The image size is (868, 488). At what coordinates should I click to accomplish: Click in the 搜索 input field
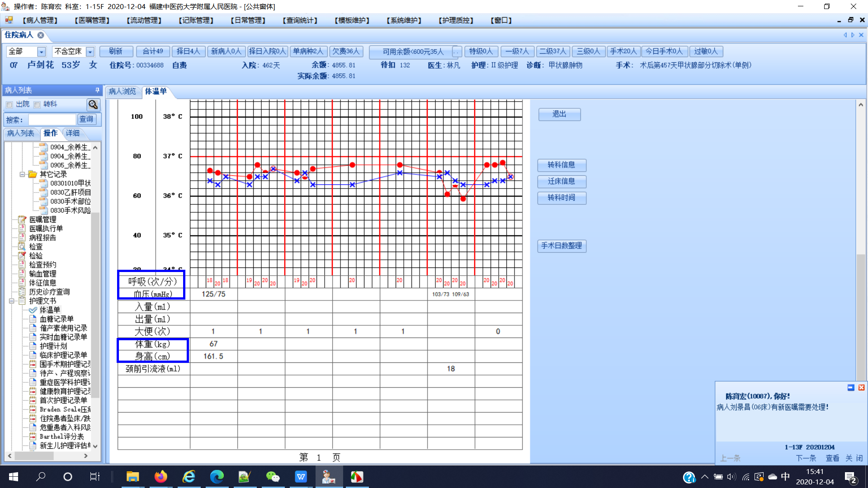click(52, 120)
